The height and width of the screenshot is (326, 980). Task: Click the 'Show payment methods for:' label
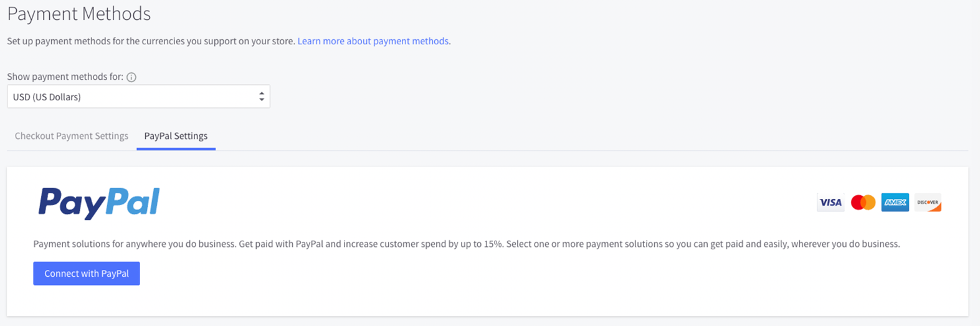click(65, 77)
